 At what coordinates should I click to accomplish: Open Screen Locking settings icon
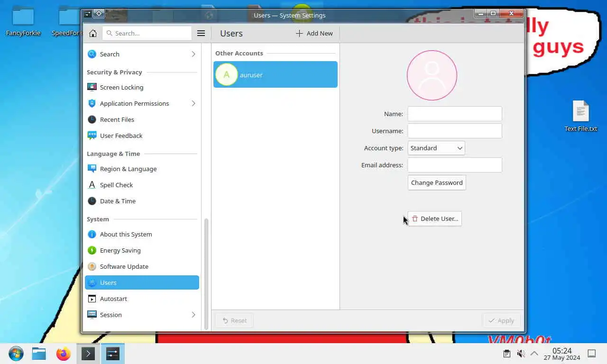pyautogui.click(x=92, y=87)
